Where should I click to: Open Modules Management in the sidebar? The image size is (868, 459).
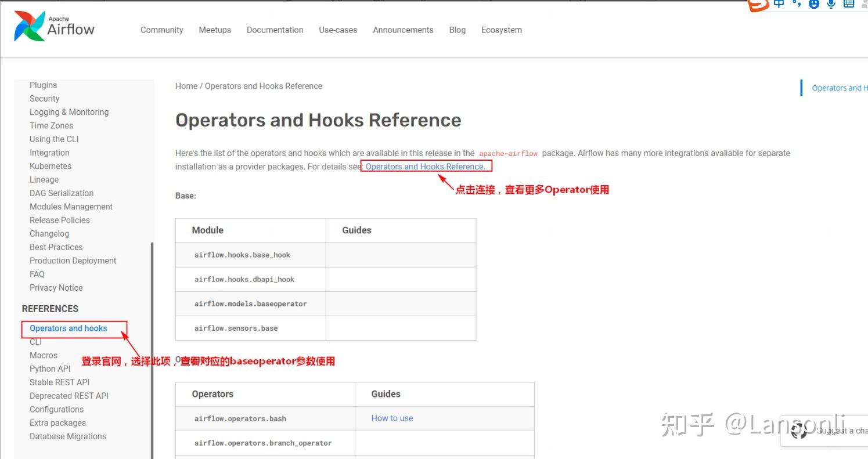[71, 207]
